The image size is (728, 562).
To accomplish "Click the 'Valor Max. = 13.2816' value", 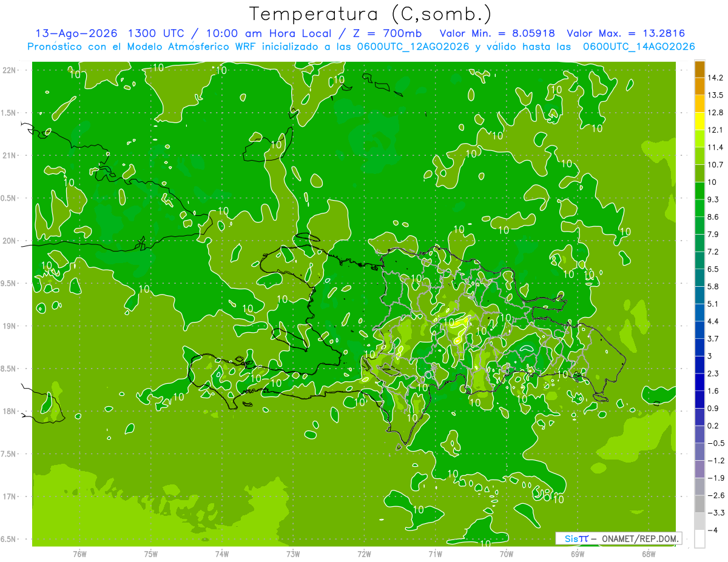I will pos(626,33).
